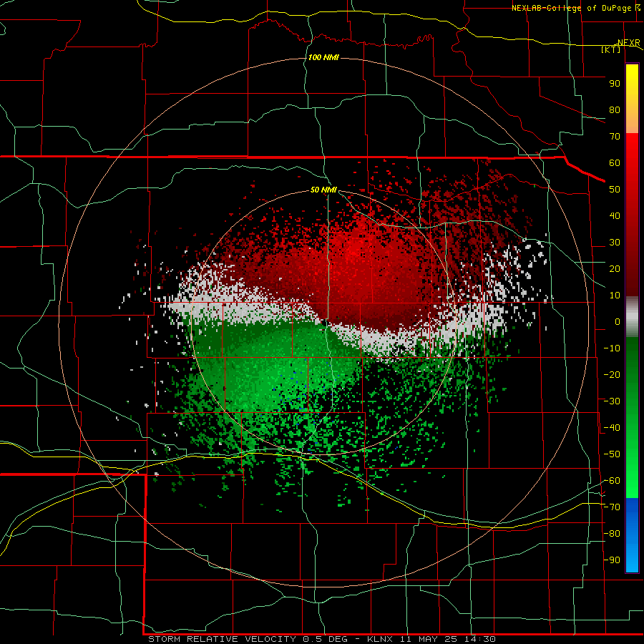This screenshot has width=644, height=644.
Task: Click the "-30" value on velocity scale
Action: coord(612,401)
